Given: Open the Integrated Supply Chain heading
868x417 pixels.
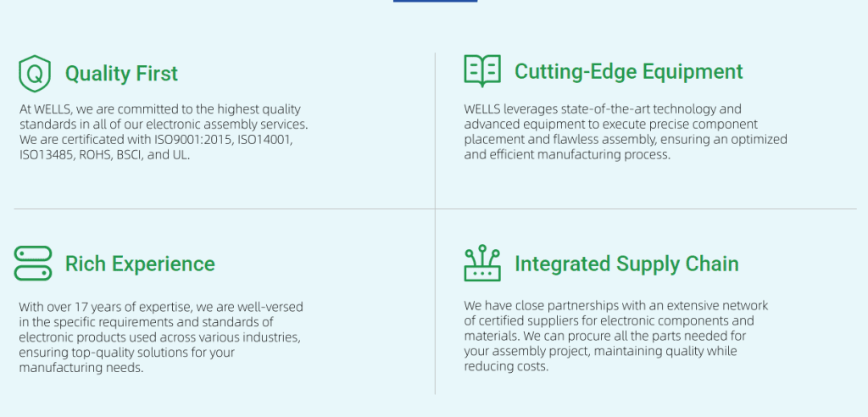Looking at the screenshot, I should 626,264.
